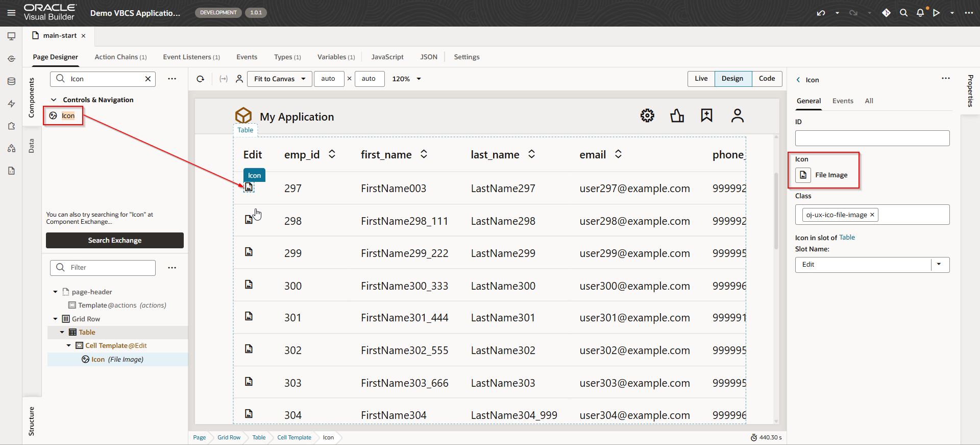Viewport: 980px width, 445px height.
Task: Click the hamburger menu icon
Action: (x=11, y=13)
